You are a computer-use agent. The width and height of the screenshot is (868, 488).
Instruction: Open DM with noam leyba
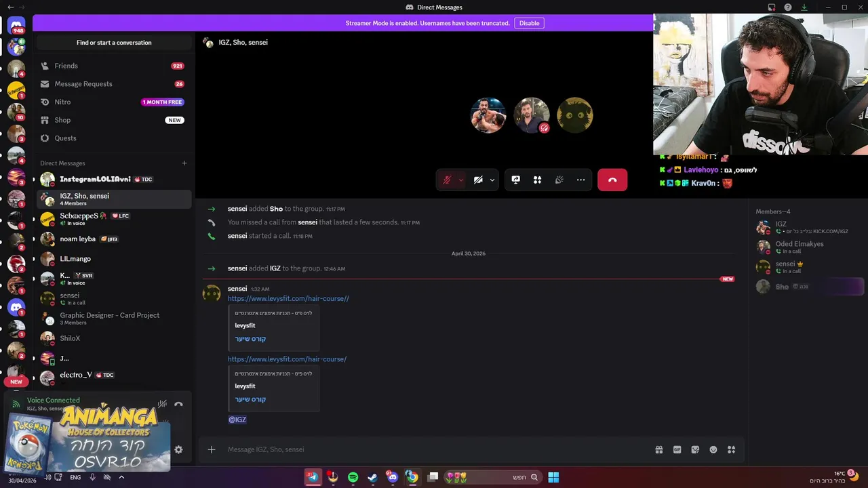coord(114,239)
